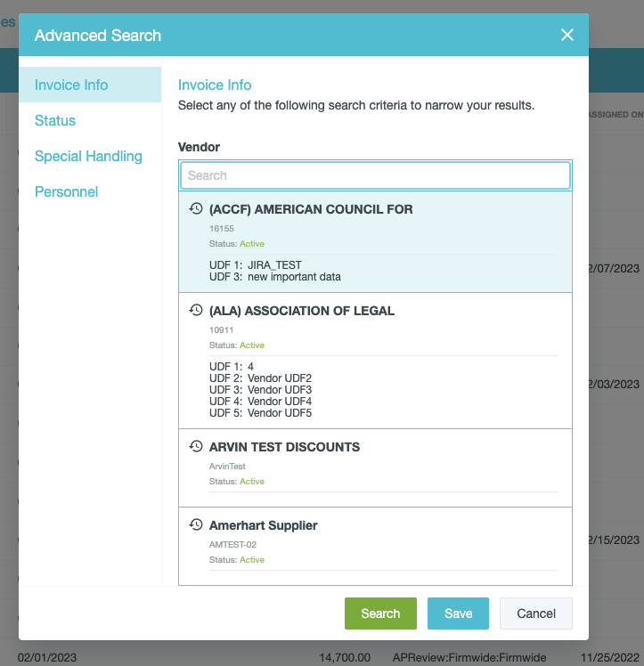Cancel the advanced search
The width and height of the screenshot is (644, 666).
[x=536, y=613]
